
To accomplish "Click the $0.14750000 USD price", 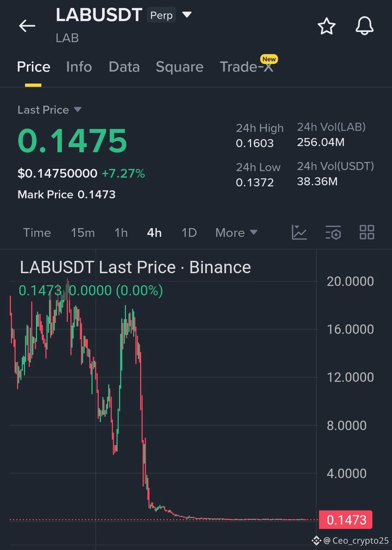I will [57, 173].
